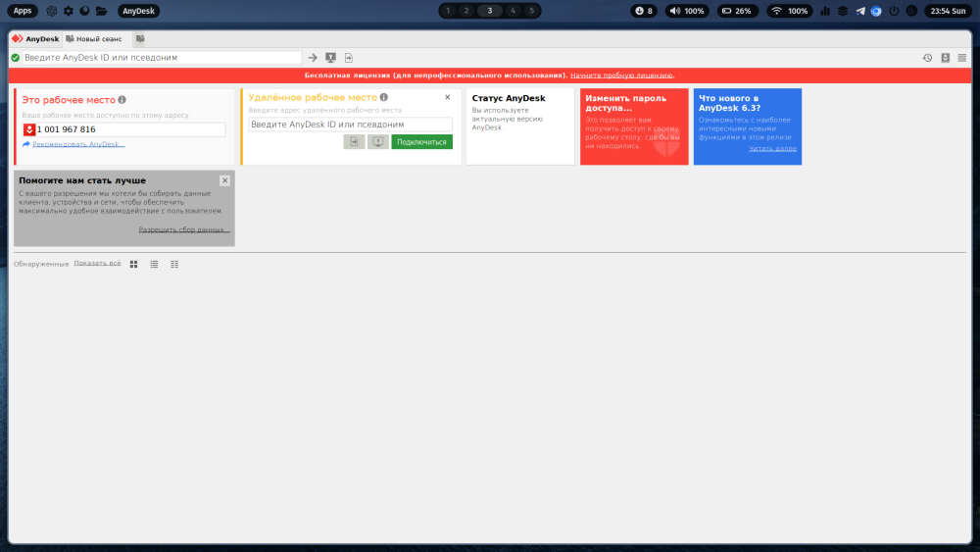Switch to workspace 1

(x=448, y=11)
